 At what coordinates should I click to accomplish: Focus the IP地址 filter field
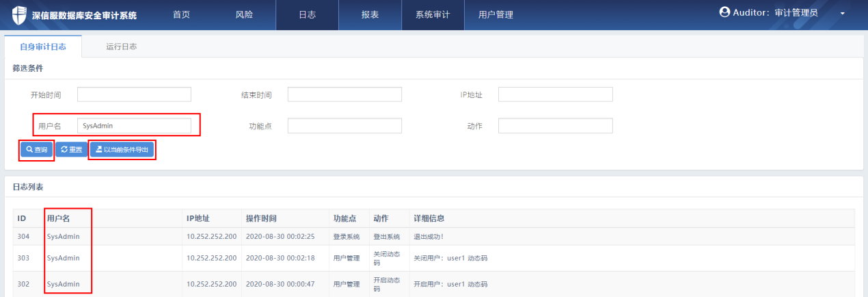[x=555, y=94]
